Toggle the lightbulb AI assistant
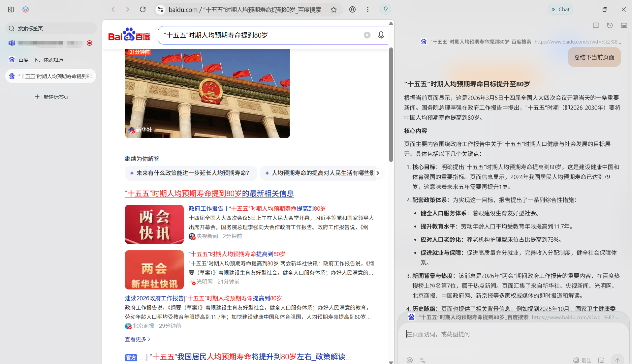Viewport: 632px width, 364px height. (x=385, y=9)
